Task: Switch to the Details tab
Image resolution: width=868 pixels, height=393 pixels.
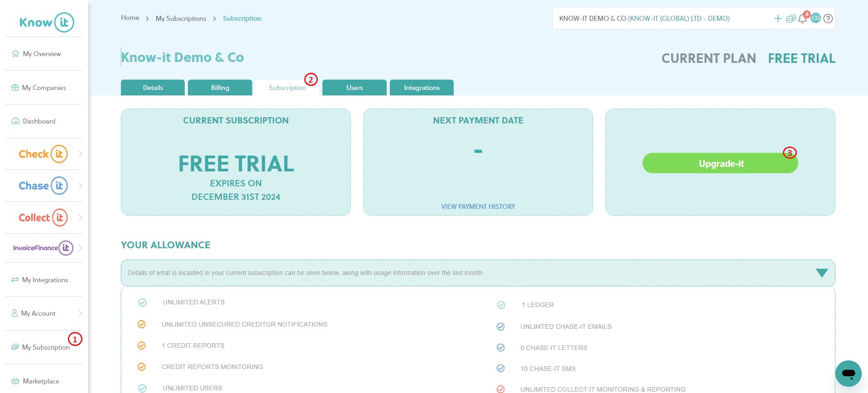Action: (x=153, y=87)
